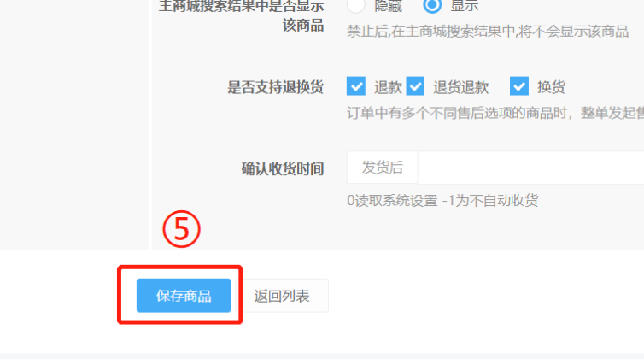Click the 退货退款 label text
The width and height of the screenshot is (644, 359).
pyautogui.click(x=461, y=87)
